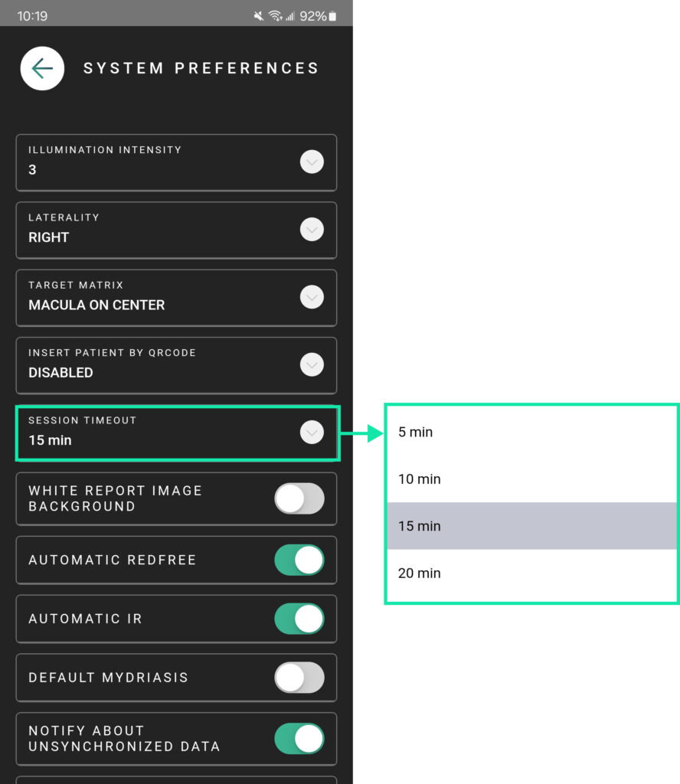Tap the back arrow button
The image size is (680, 784).
point(42,68)
